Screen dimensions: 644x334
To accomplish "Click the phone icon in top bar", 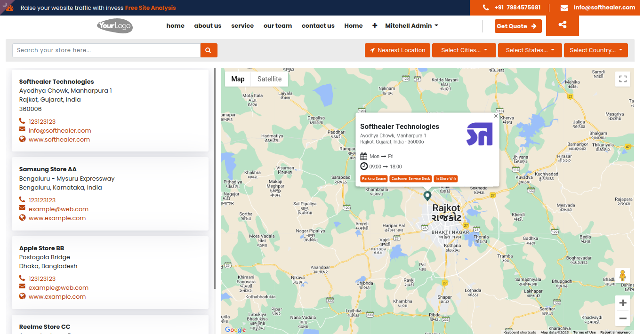I will [x=486, y=8].
